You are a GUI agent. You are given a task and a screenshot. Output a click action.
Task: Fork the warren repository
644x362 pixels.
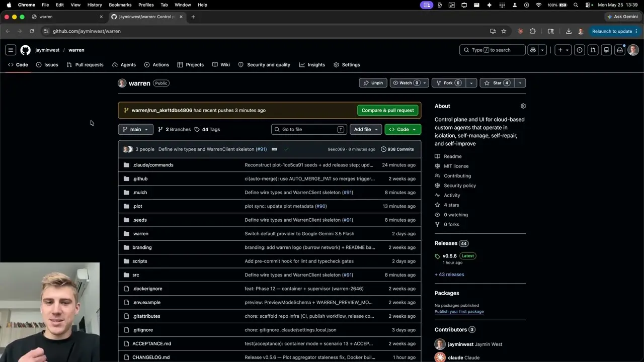(448, 83)
